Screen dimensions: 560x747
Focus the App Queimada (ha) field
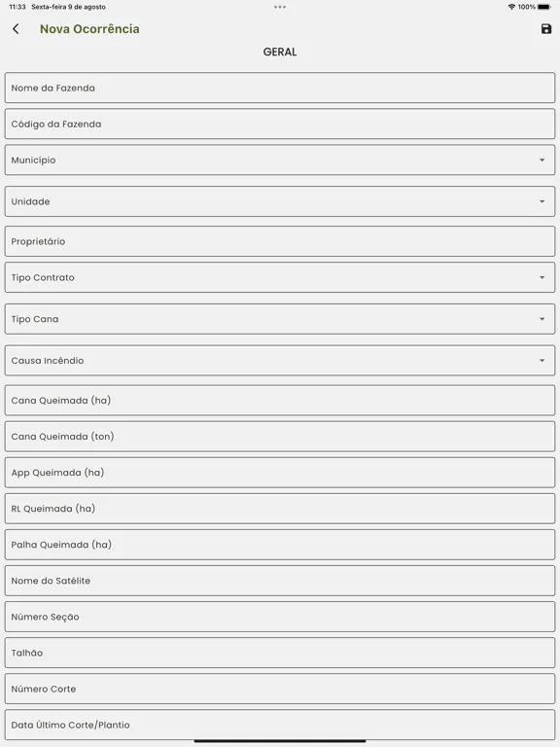pyautogui.click(x=280, y=473)
